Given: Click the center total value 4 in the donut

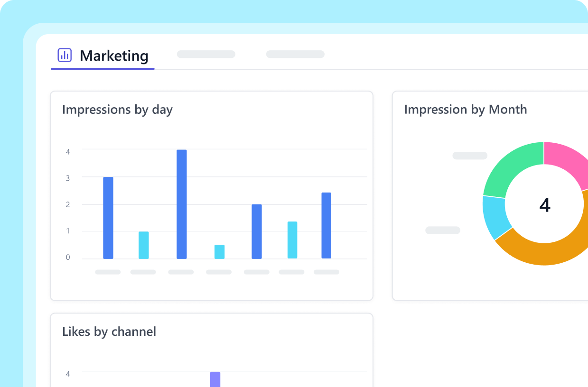Looking at the screenshot, I should coord(545,205).
